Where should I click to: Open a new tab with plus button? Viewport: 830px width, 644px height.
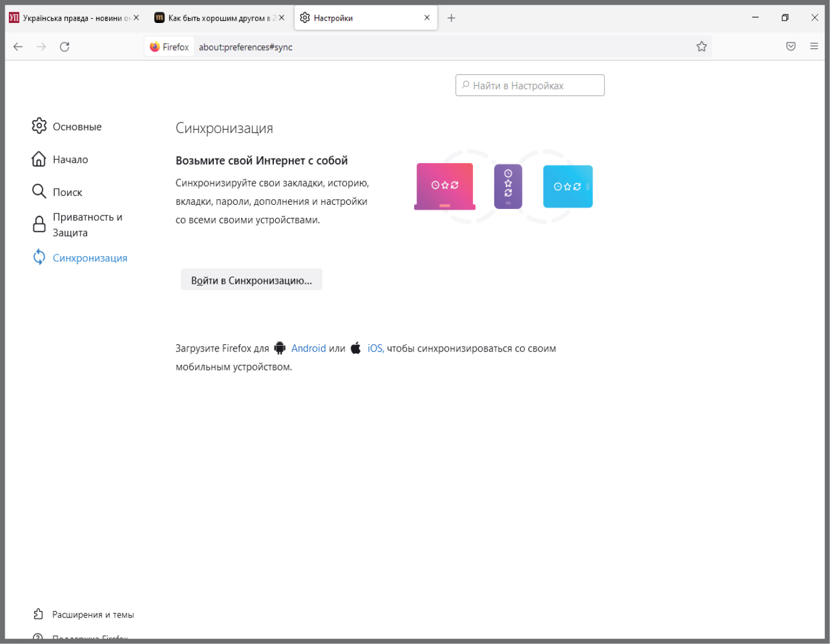(x=451, y=18)
